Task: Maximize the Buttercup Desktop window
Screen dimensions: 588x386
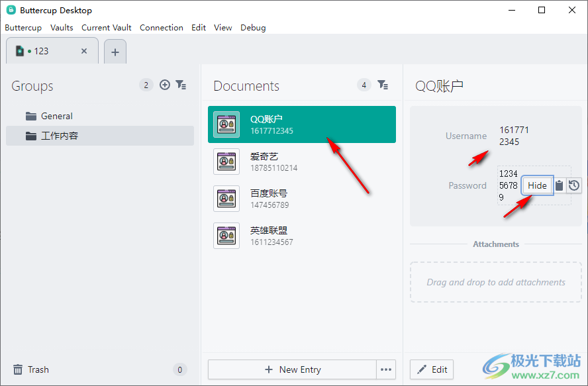Action: (542, 10)
